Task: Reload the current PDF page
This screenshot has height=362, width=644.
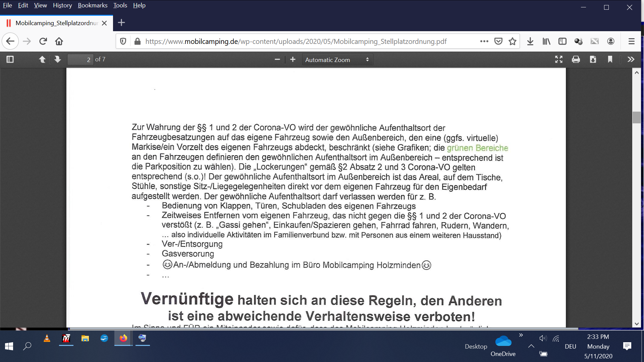Action: point(43,41)
